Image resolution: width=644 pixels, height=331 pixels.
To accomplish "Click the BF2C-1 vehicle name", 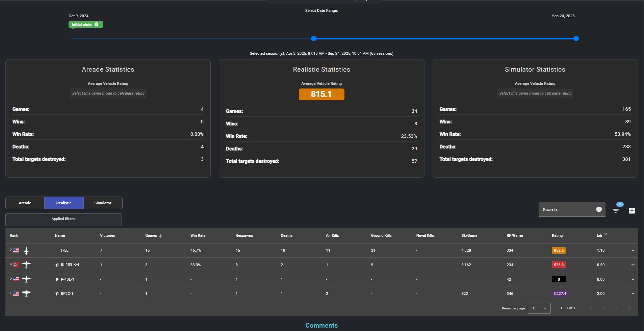I will 67,294.
